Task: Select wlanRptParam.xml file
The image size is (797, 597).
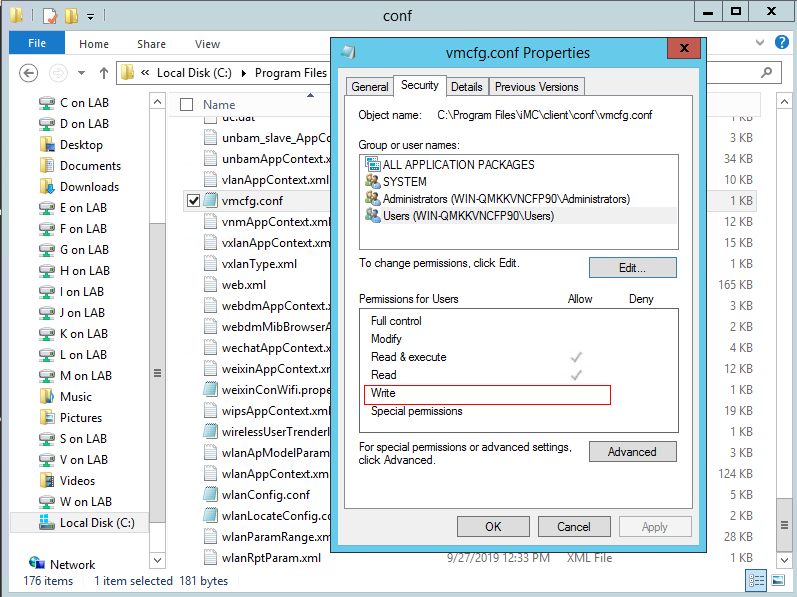Action: point(271,558)
